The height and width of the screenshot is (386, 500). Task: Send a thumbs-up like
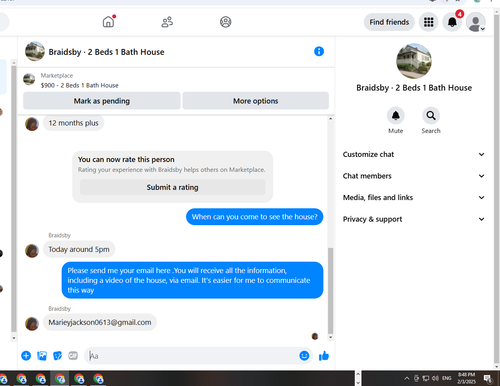click(324, 356)
